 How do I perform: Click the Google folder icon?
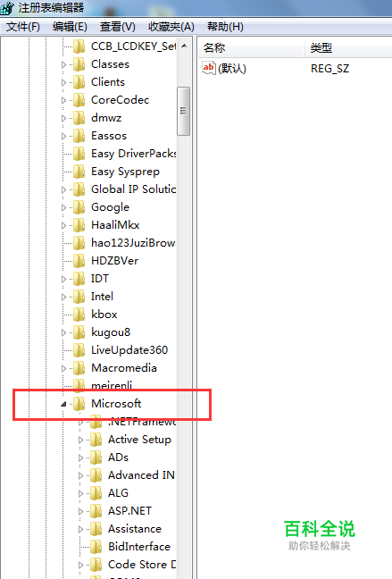click(x=79, y=207)
